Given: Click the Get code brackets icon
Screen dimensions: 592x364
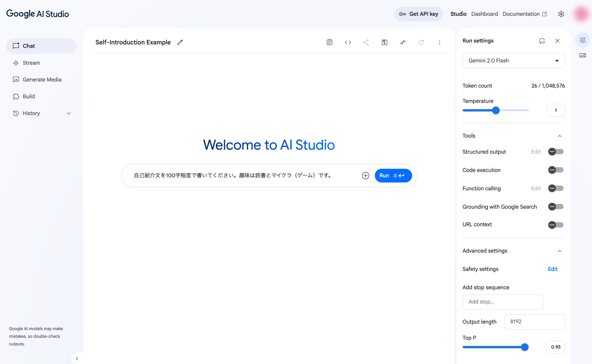Looking at the screenshot, I should (x=348, y=42).
